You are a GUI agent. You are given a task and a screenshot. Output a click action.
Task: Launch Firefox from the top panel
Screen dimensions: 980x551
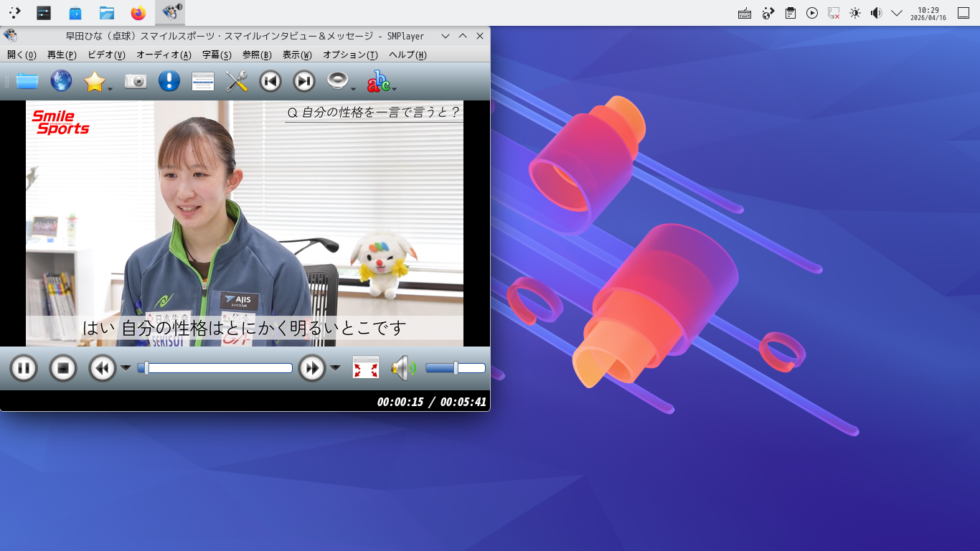click(138, 13)
